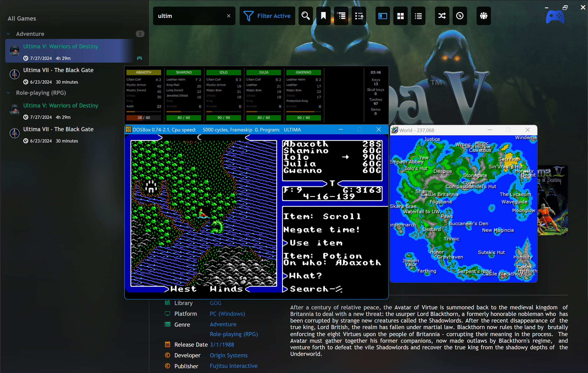Click Castle Britannia on World map
This screenshot has width=588, height=373.
[440, 195]
